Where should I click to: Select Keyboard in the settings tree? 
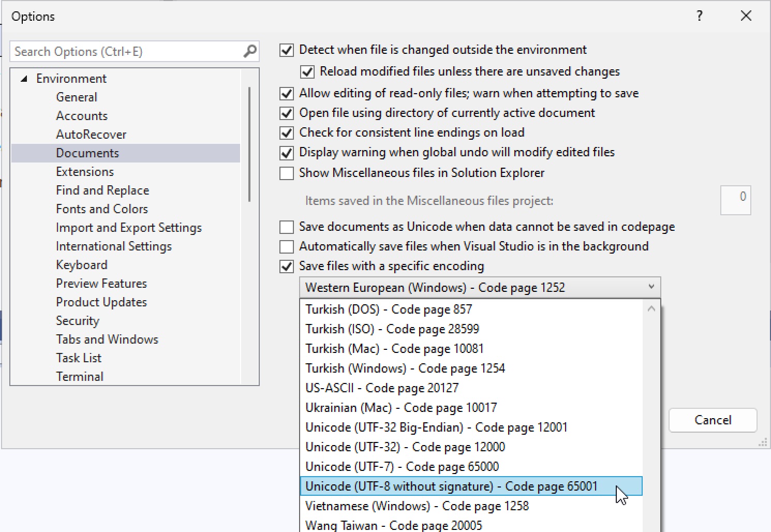coord(81,264)
